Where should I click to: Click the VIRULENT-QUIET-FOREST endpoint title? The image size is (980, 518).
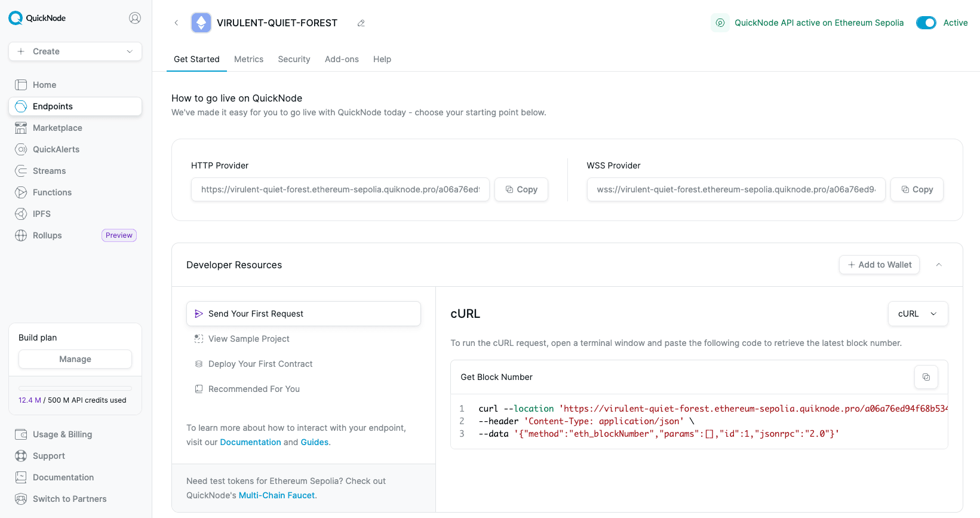[x=277, y=23]
